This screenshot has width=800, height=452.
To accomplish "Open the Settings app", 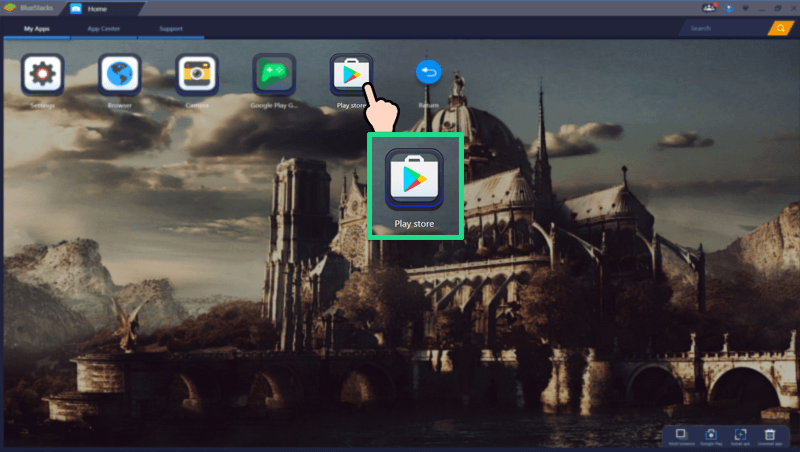I will 42,74.
